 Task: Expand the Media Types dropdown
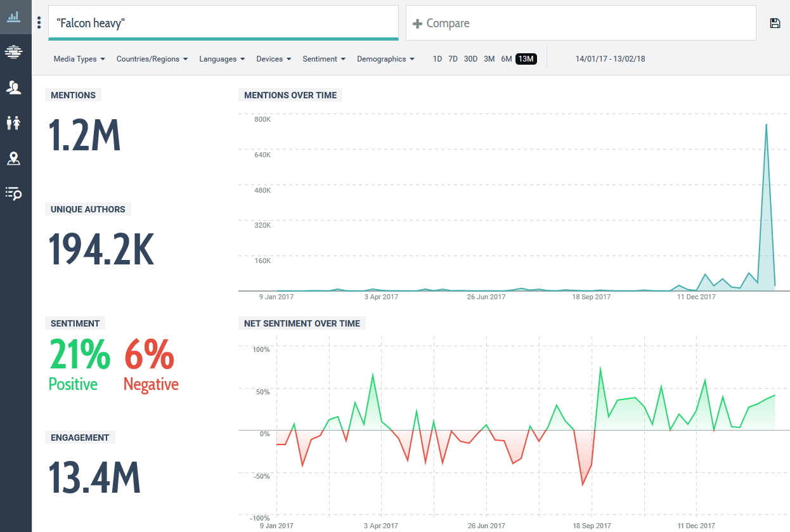(79, 59)
